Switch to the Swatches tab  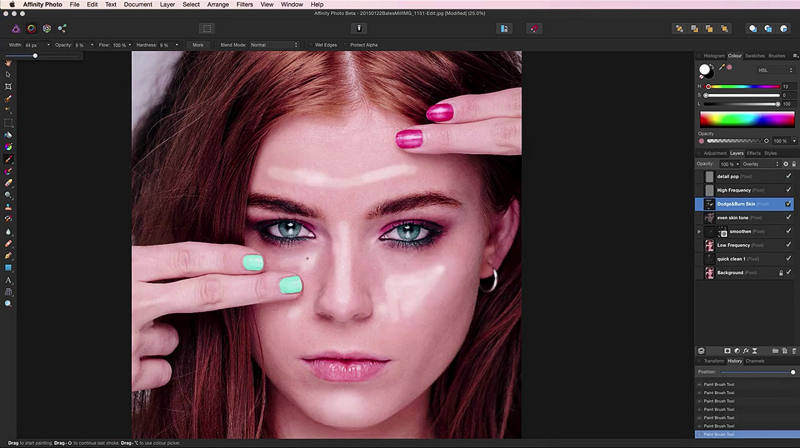point(755,56)
